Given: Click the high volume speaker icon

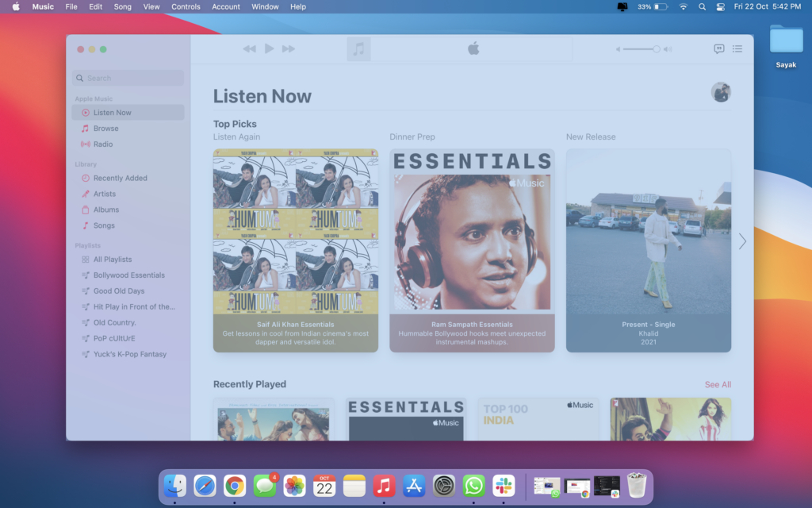Looking at the screenshot, I should coord(668,49).
